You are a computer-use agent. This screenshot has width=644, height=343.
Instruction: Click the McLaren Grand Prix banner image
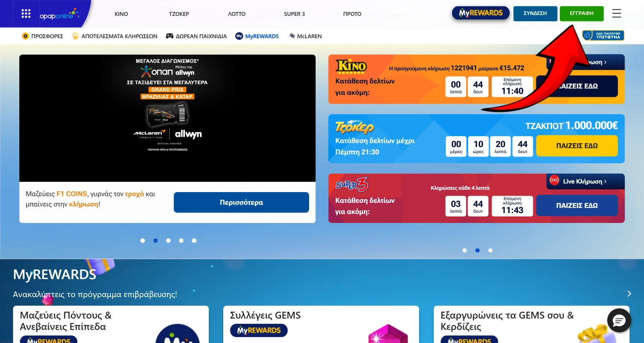[167, 118]
